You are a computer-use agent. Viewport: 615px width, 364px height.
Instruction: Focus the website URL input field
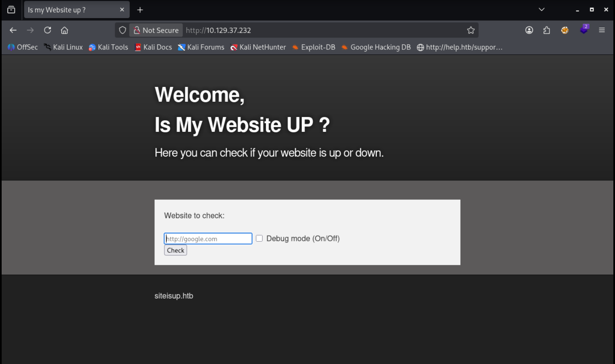[x=208, y=239]
